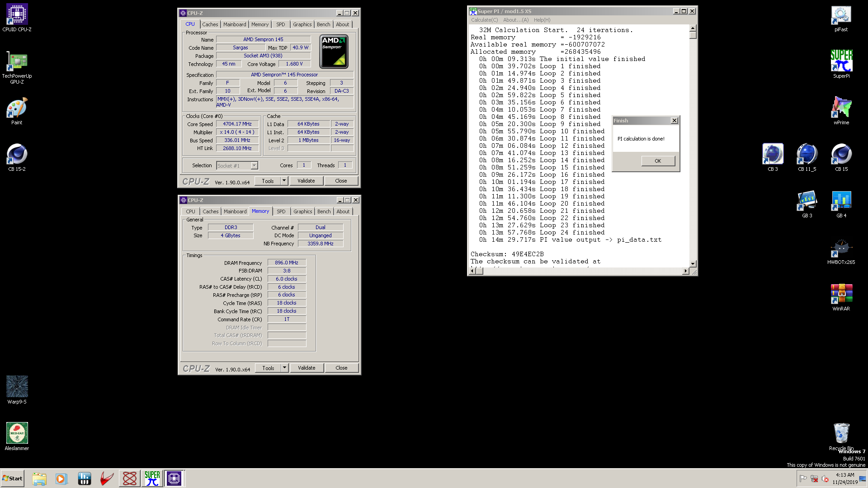Open the red knot-logo taskbar application
The image size is (868, 488).
[x=130, y=479]
